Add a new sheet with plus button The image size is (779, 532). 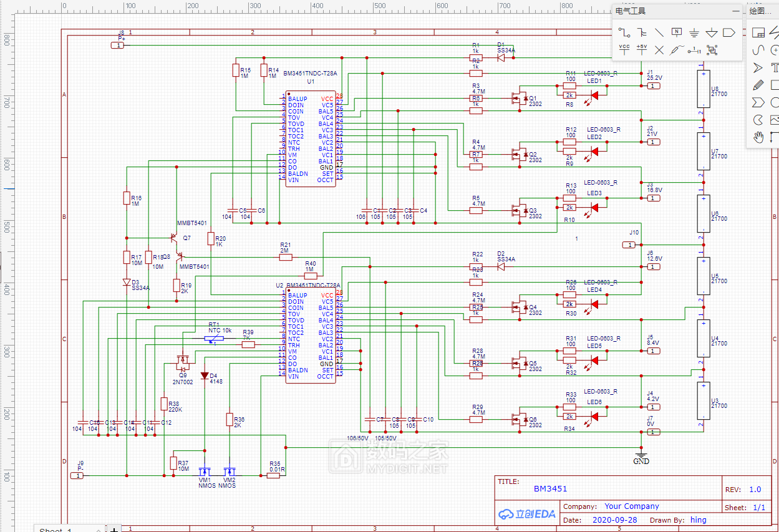pyautogui.click(x=114, y=530)
